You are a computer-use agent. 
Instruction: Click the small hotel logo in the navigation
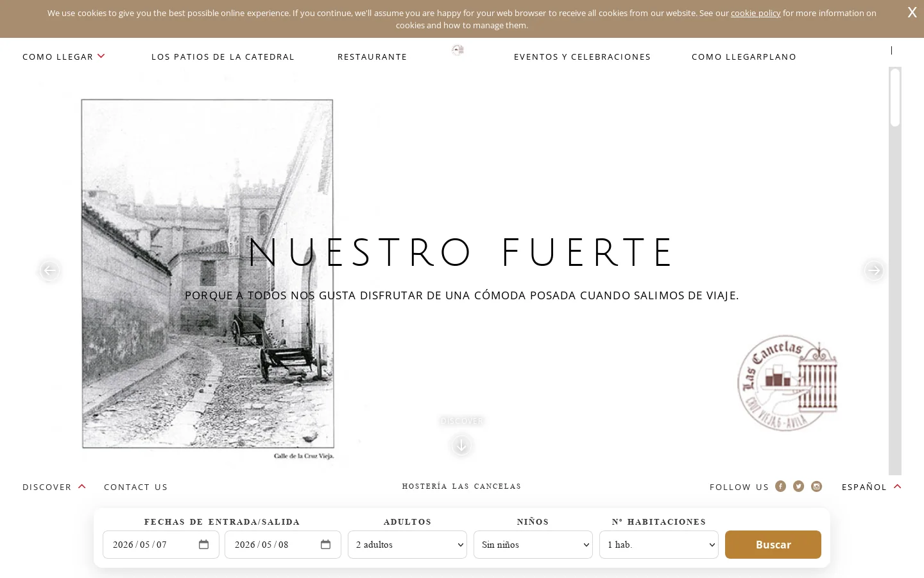458,50
